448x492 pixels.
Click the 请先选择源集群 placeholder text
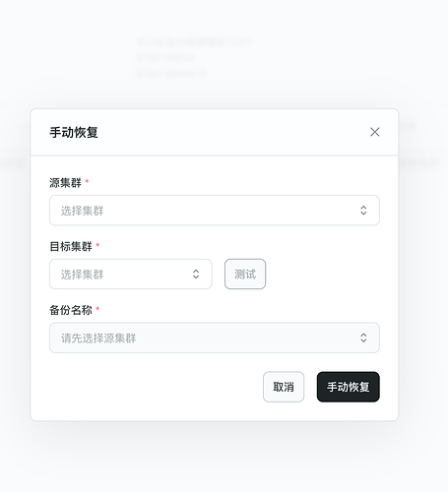[x=98, y=338]
